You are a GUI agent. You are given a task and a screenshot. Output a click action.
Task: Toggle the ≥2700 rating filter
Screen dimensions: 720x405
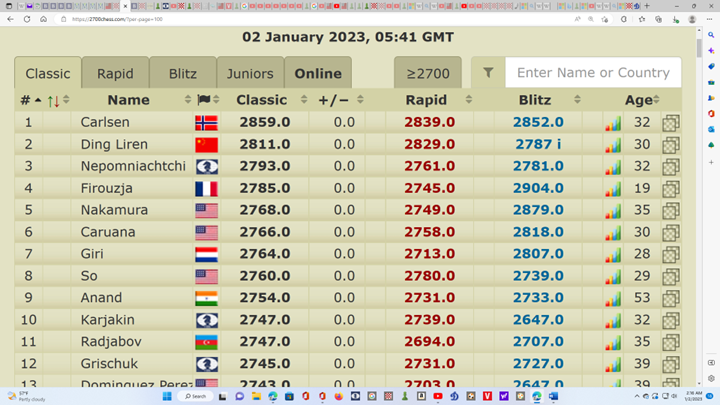point(427,73)
